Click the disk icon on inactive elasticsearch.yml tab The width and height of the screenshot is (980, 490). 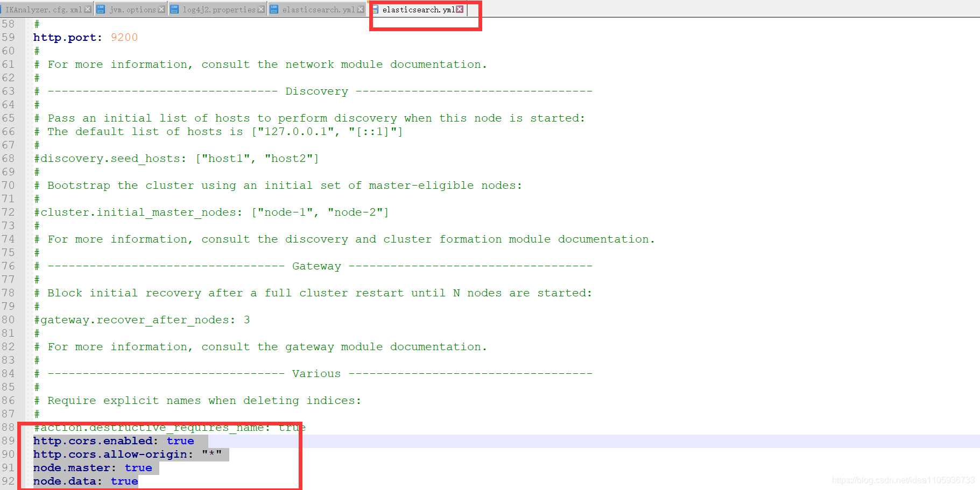(274, 9)
